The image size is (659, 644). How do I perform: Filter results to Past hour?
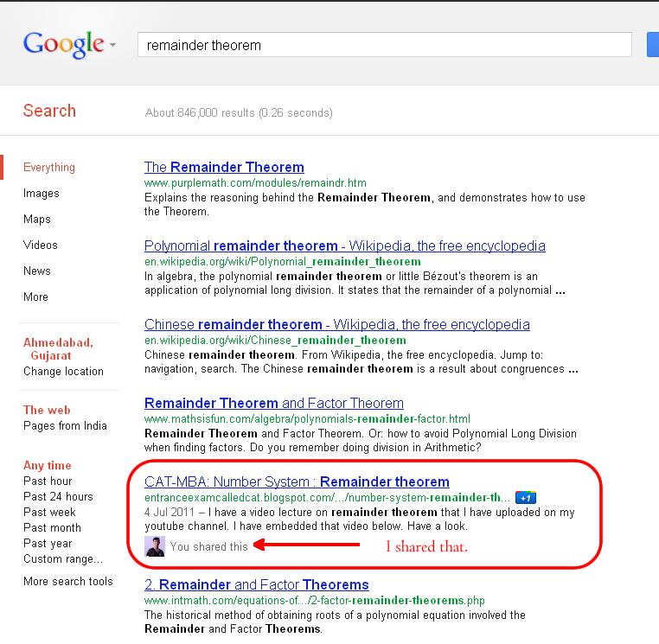click(48, 481)
